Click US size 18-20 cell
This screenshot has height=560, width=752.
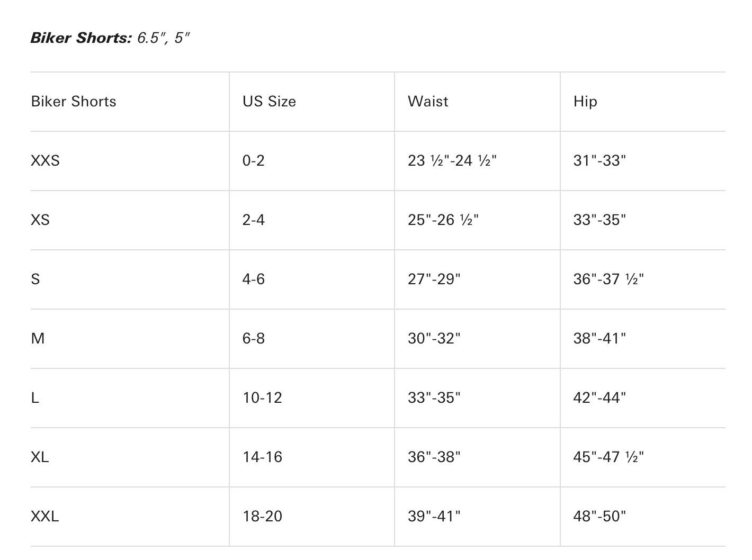point(262,517)
